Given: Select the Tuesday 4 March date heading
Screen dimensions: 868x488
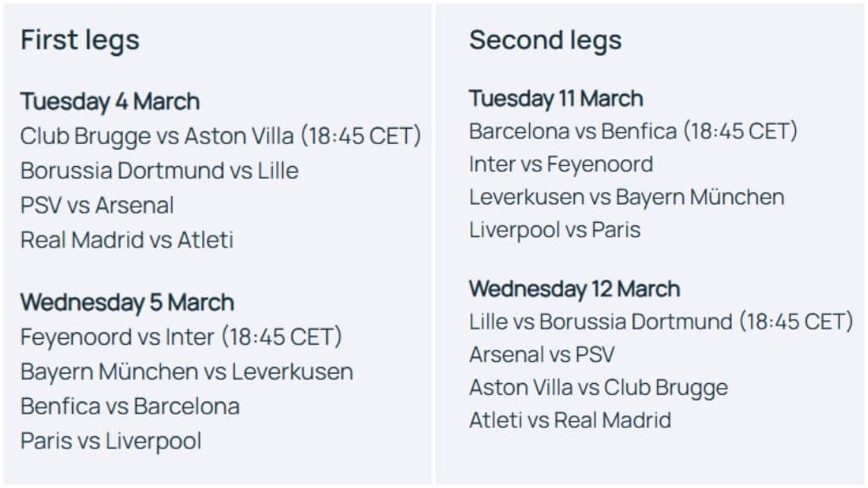Looking at the screenshot, I should click(110, 102).
